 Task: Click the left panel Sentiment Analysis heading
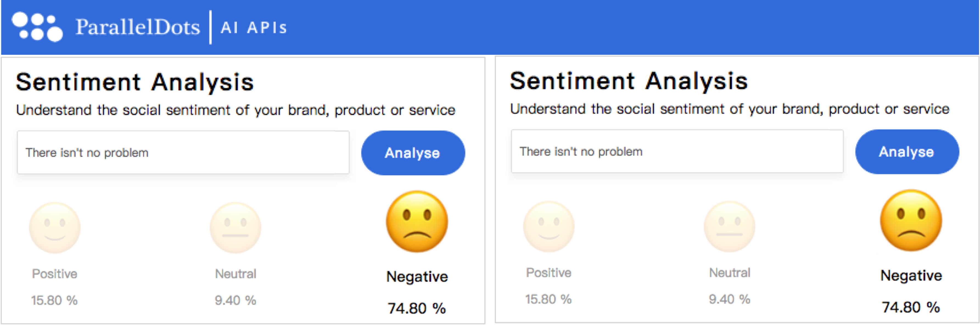click(x=135, y=82)
